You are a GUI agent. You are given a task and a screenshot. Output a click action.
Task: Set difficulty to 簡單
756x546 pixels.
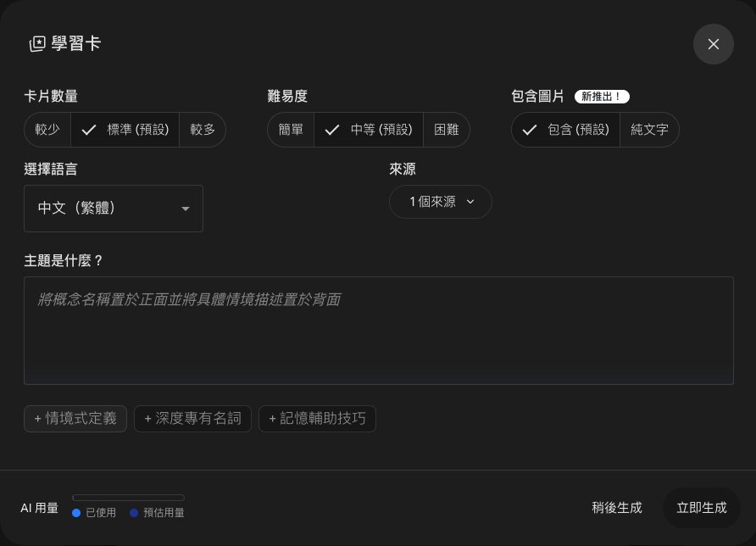(291, 129)
